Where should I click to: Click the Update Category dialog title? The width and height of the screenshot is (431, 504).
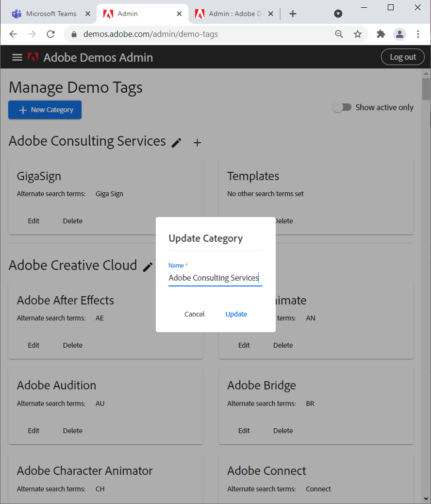click(206, 238)
